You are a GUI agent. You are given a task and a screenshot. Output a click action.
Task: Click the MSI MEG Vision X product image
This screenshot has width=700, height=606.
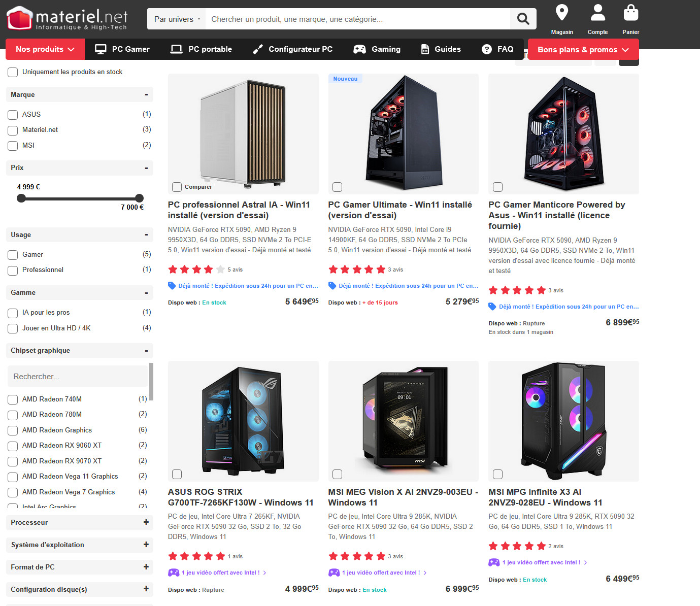click(404, 421)
